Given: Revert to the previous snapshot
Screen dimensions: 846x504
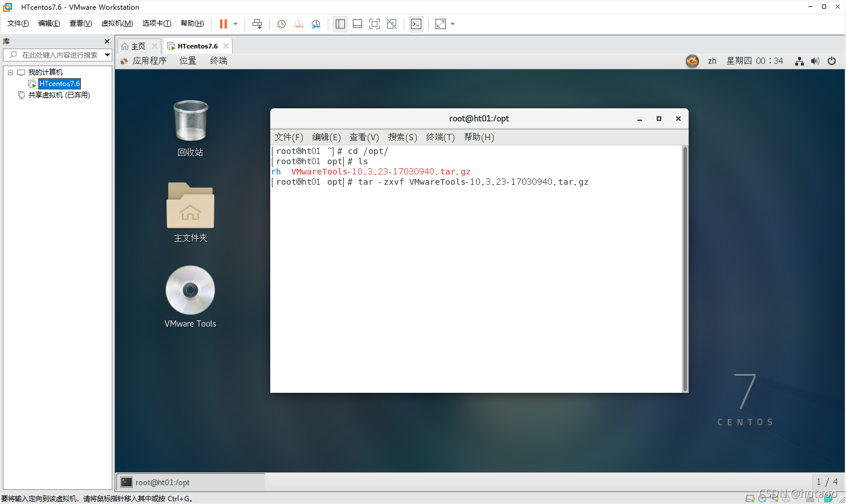Looking at the screenshot, I should click(x=299, y=24).
